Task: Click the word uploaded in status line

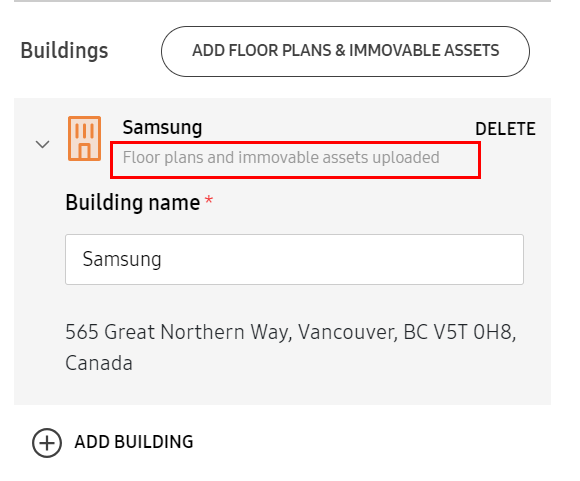Action: [406, 158]
